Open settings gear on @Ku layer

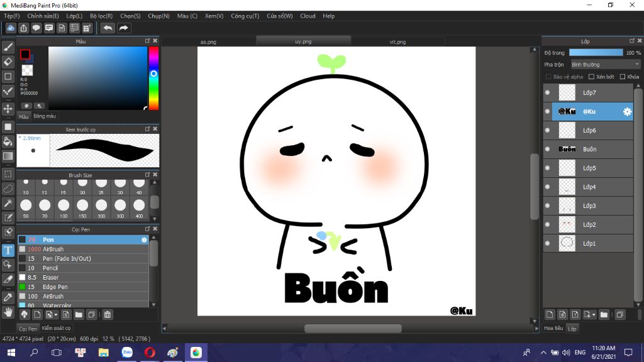(x=627, y=112)
